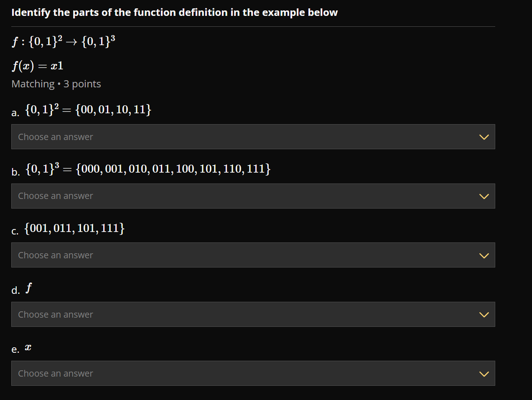Open the answer dropdown for item e
532x400 pixels.
253,373
